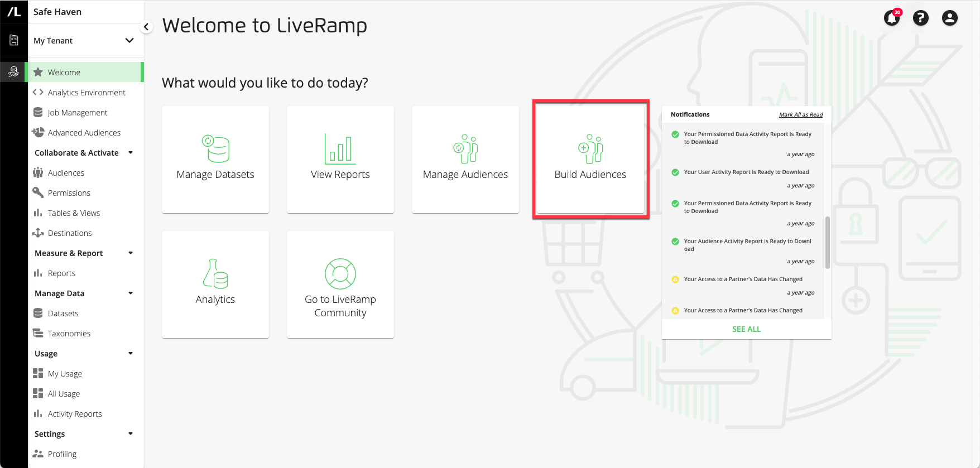Viewport: 980px width, 468px height.
Task: Click the stacked icon beside Taxonomies
Action: point(38,333)
